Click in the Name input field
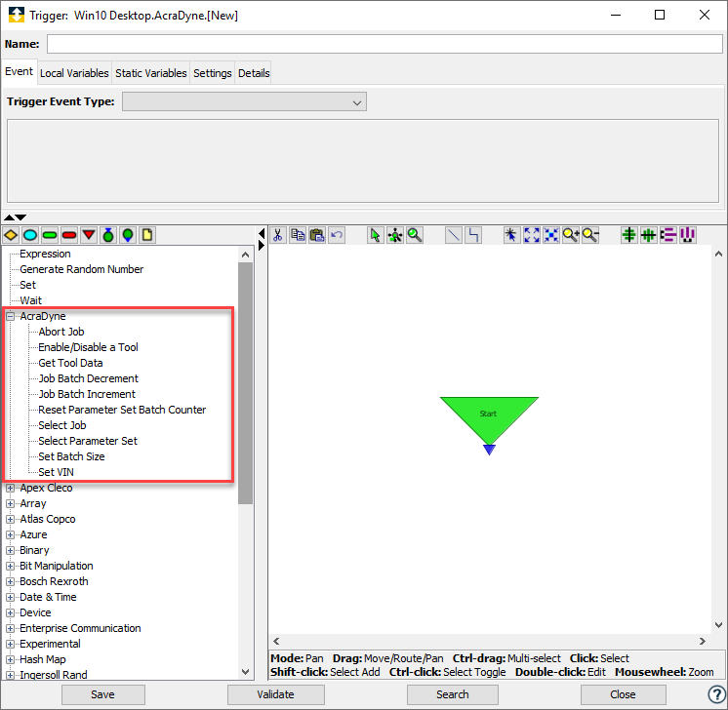This screenshot has height=710, width=728. 384,44
